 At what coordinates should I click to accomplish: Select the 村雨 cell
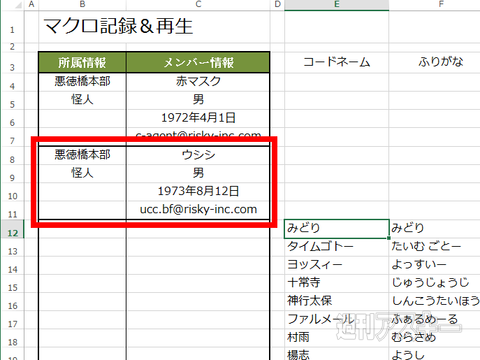pos(337,338)
